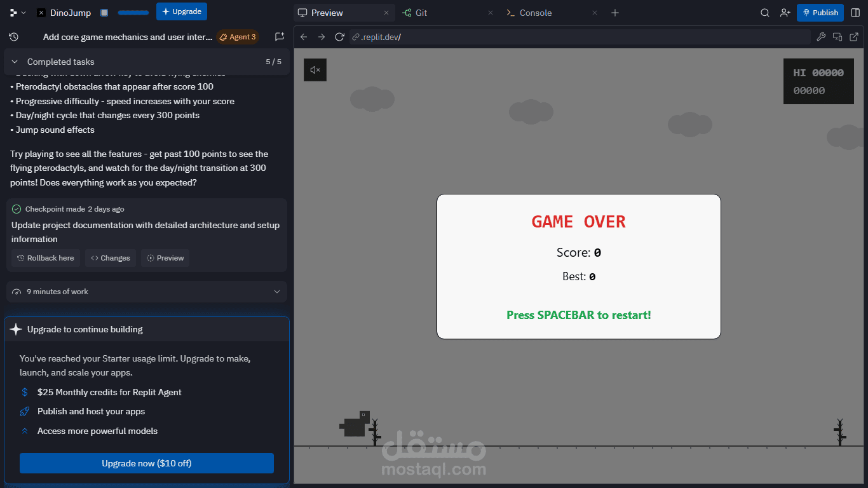
Task: Toggle the device view icon in preview toolbar
Action: 837,37
